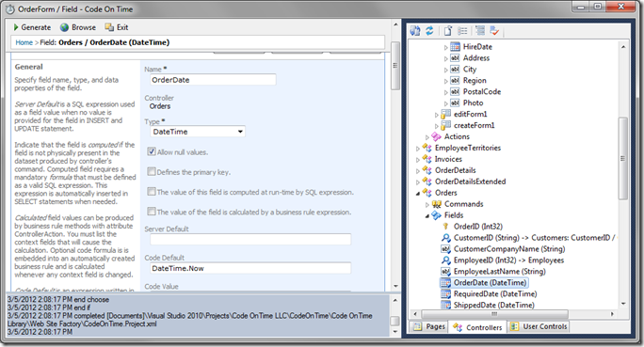Screen dimensions: 644x347
Task: Click the CustomerID lookup icon
Action: 445,238
